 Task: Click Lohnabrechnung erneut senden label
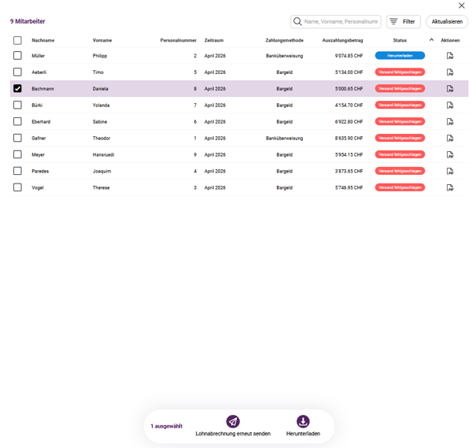pyautogui.click(x=233, y=433)
